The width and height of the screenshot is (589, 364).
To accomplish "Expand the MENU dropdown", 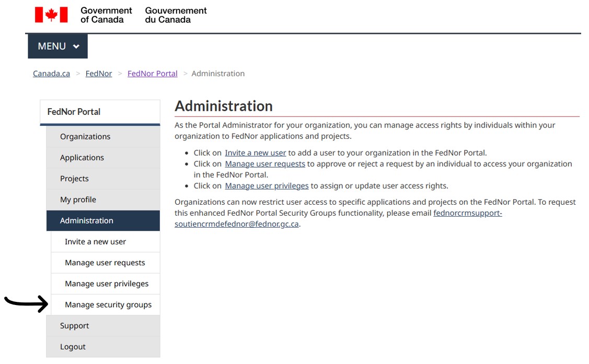I will (x=58, y=46).
